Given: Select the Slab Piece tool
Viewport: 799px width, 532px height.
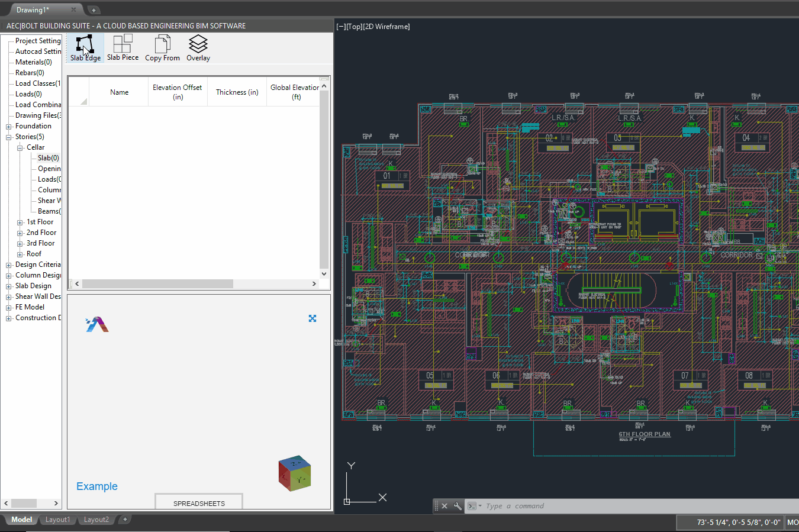Looking at the screenshot, I should click(123, 47).
